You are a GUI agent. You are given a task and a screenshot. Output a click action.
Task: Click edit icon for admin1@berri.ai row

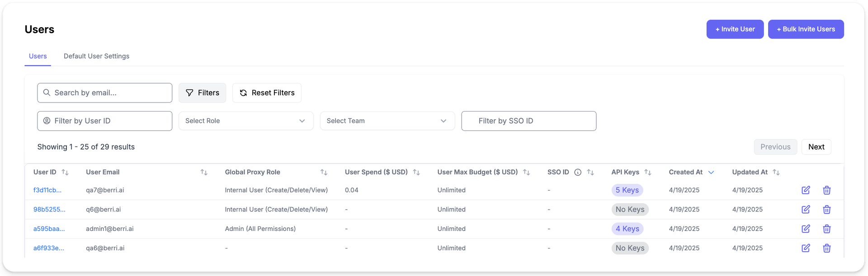pyautogui.click(x=806, y=229)
